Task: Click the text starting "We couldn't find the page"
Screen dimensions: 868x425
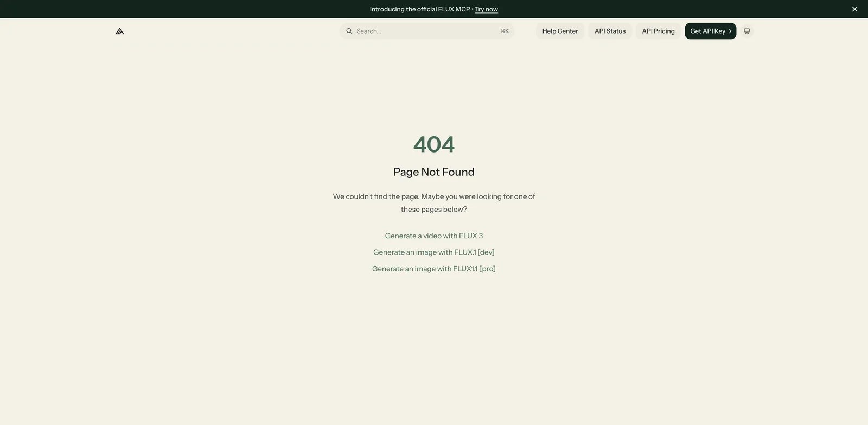Action: [x=434, y=202]
